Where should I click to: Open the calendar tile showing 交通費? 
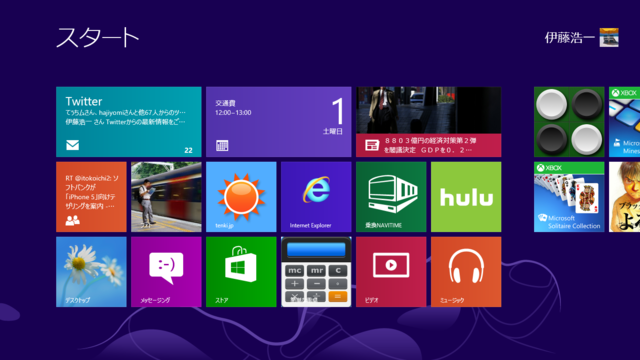coord(278,122)
